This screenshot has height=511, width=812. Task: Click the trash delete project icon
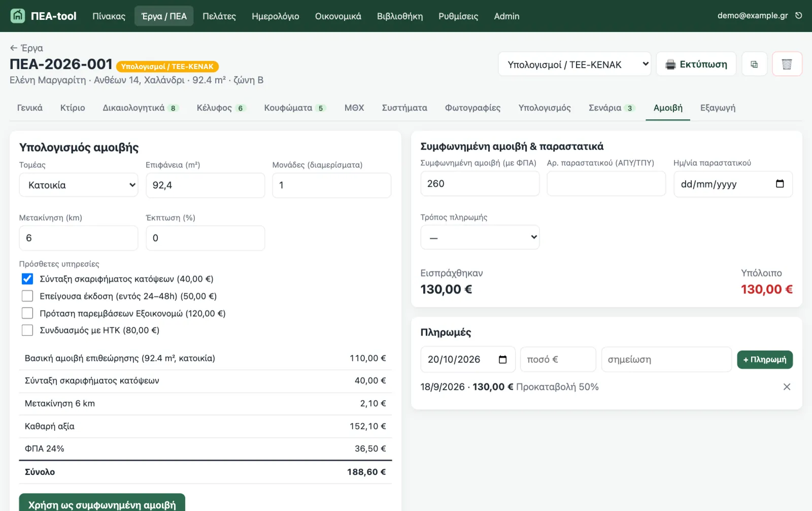(787, 64)
